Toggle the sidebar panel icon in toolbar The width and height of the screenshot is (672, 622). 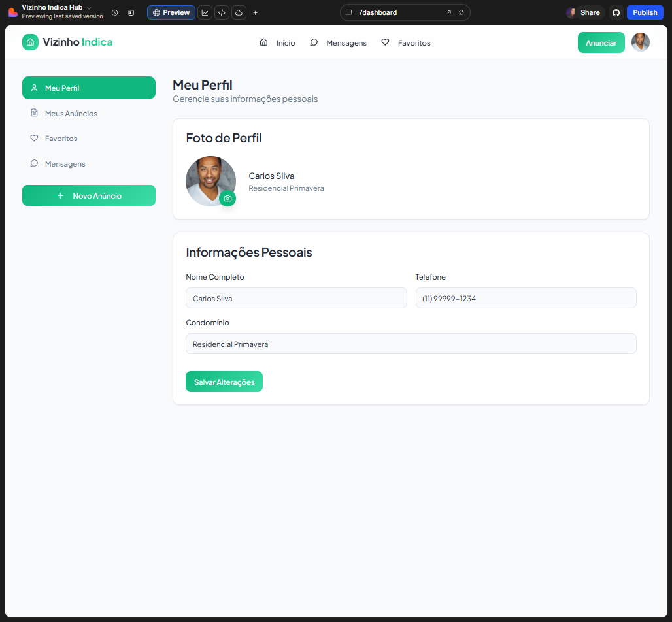click(131, 12)
